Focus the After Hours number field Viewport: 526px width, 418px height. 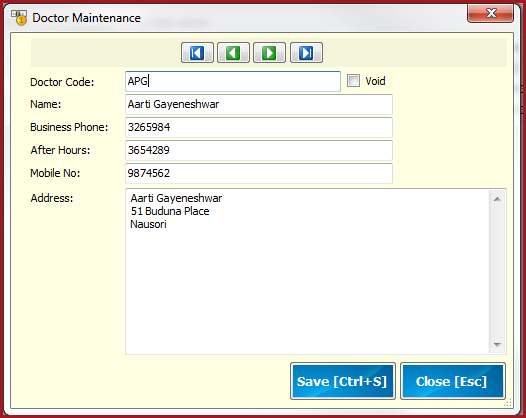pyautogui.click(x=259, y=150)
